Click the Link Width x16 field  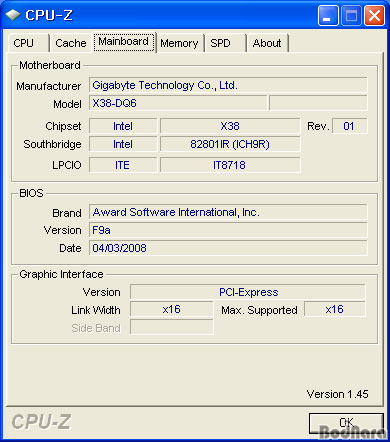click(x=172, y=309)
